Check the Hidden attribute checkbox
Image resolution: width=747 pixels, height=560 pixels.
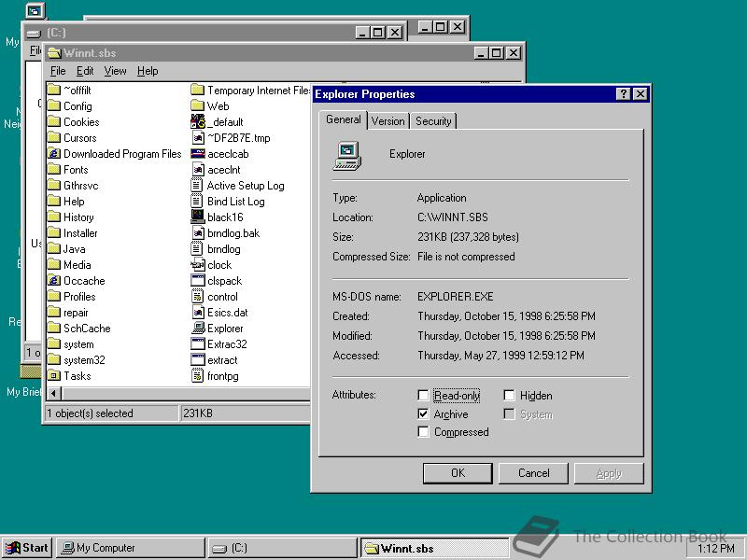(x=509, y=395)
